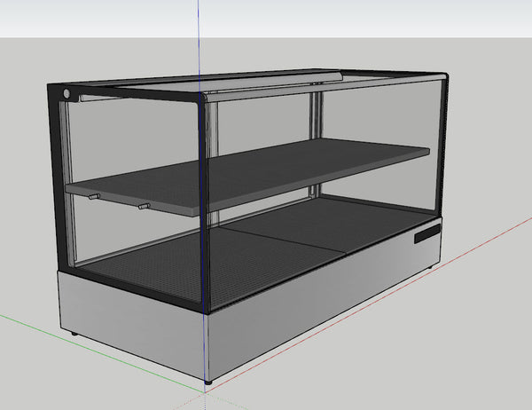Screen dimensions: 532x410
Task: Click the black rectangular vent on base
Action: 427,233
